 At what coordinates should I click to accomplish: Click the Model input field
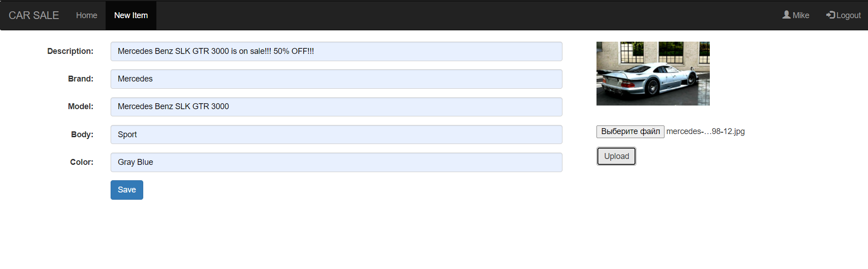point(336,106)
